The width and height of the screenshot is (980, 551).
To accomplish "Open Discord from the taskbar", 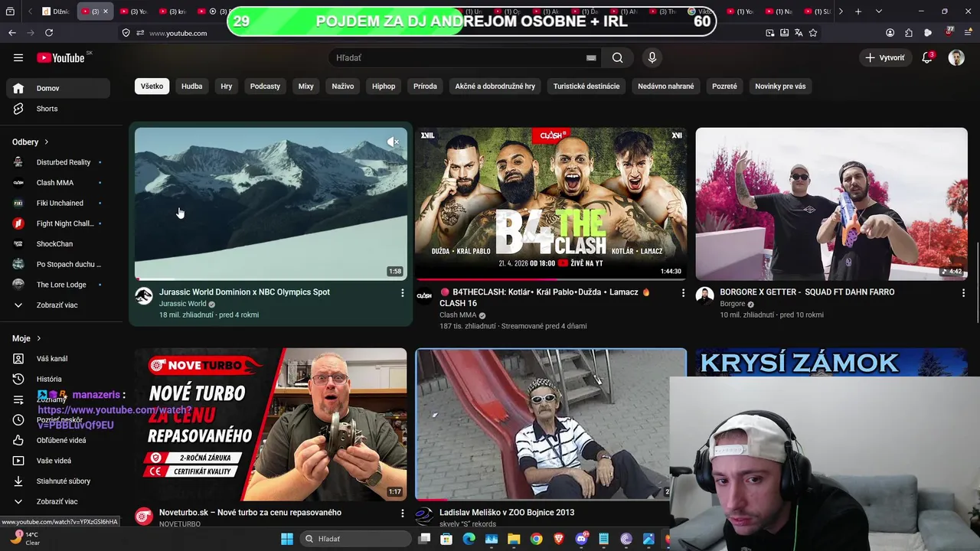I will 581,539.
